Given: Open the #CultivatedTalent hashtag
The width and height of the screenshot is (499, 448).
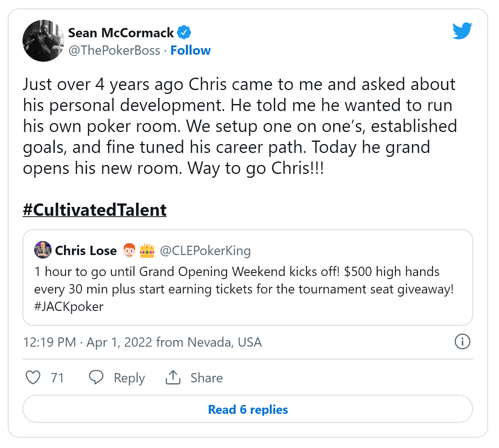Looking at the screenshot, I should (x=95, y=210).
